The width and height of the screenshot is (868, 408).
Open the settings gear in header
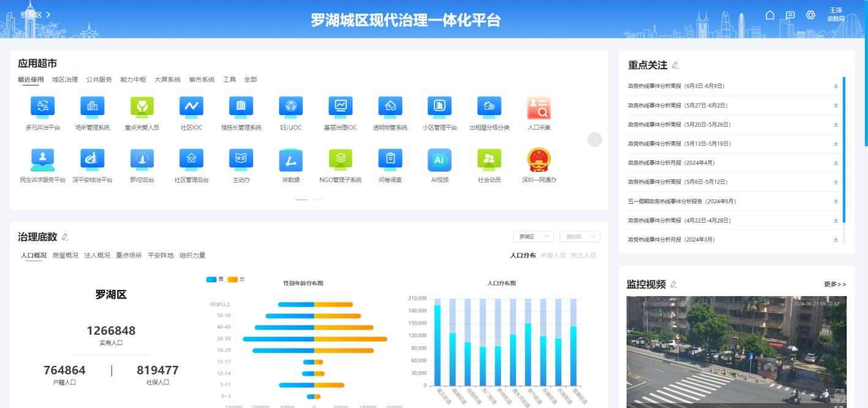[811, 15]
